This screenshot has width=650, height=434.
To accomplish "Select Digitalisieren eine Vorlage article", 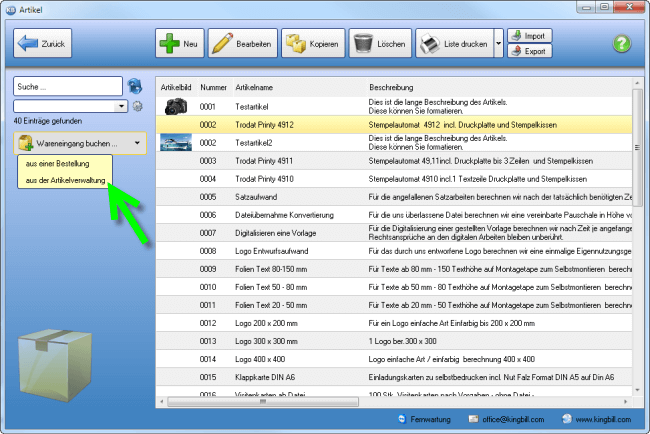I will click(x=394, y=233).
